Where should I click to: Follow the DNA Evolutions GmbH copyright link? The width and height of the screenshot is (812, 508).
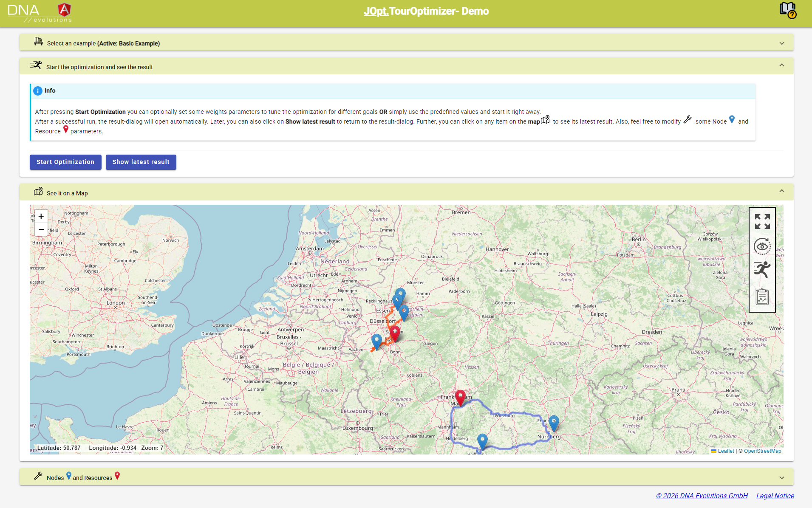point(702,496)
